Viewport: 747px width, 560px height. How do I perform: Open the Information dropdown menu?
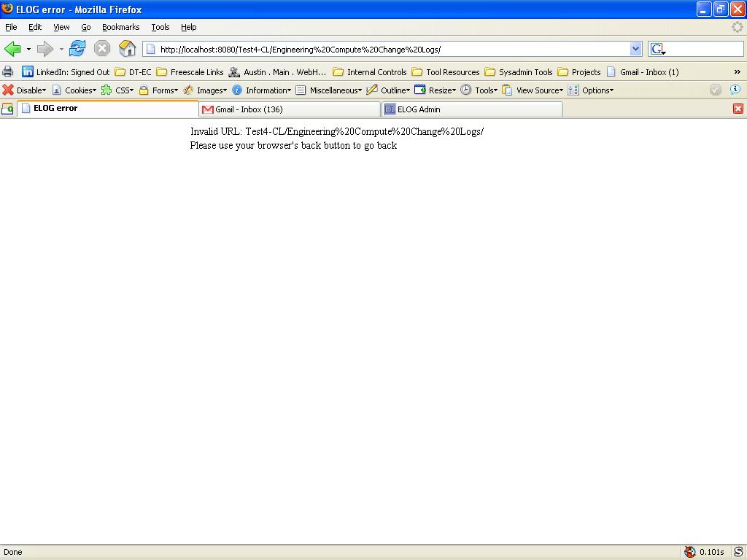(261, 90)
